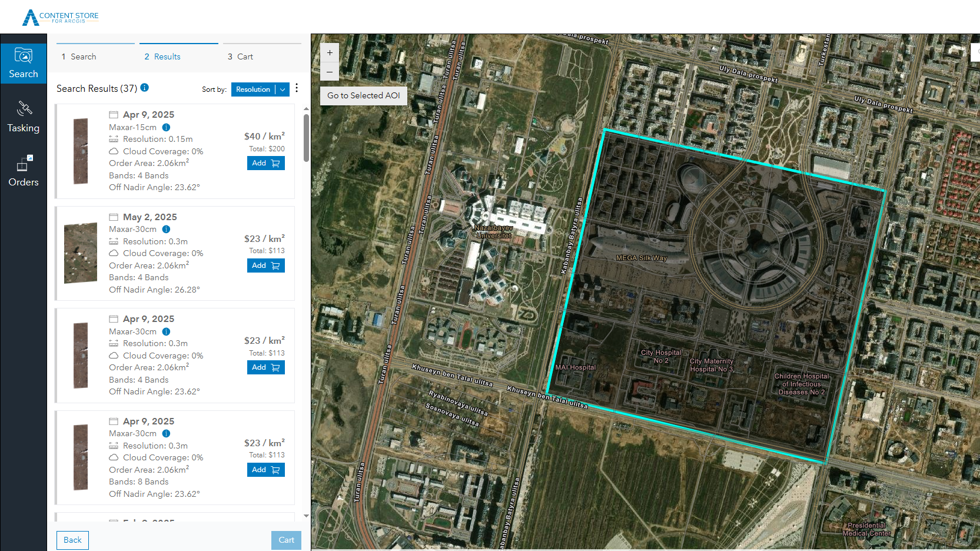
Task: Zoom out on the map
Action: click(x=330, y=72)
